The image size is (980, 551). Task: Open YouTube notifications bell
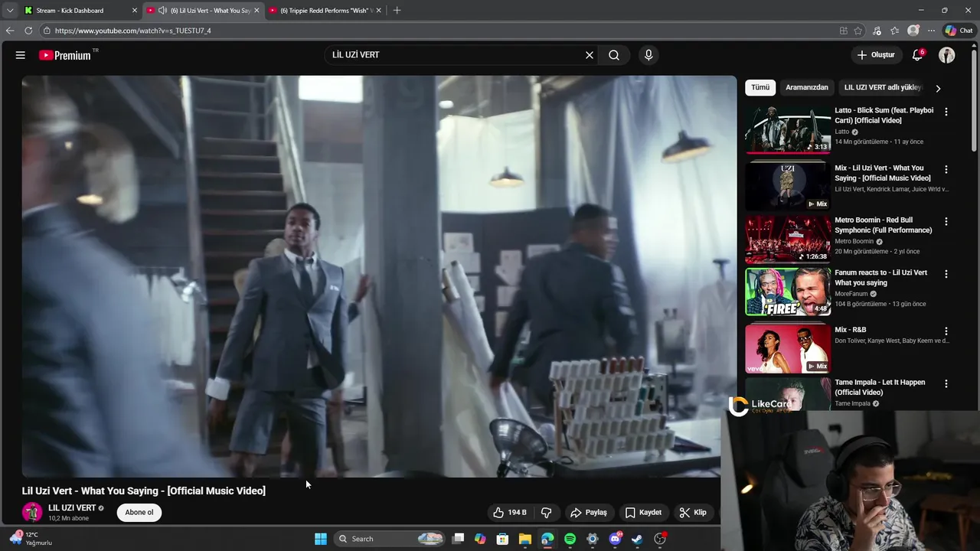(917, 55)
